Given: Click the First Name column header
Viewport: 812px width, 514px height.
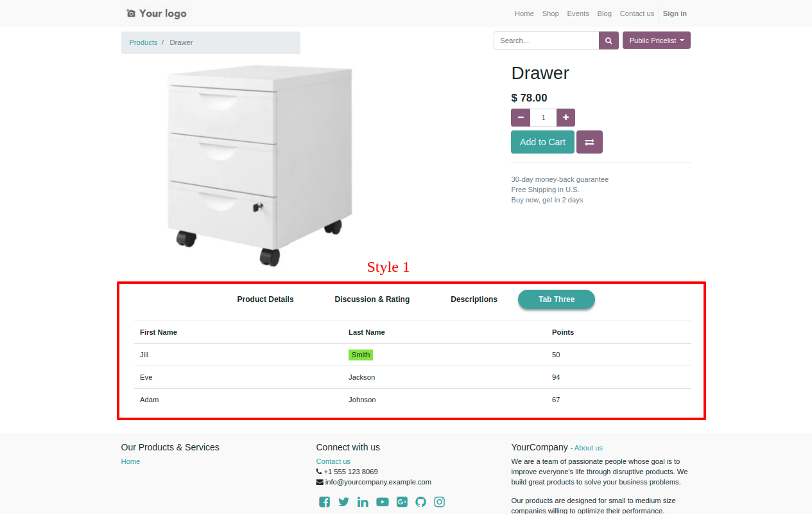Looking at the screenshot, I should click(159, 332).
